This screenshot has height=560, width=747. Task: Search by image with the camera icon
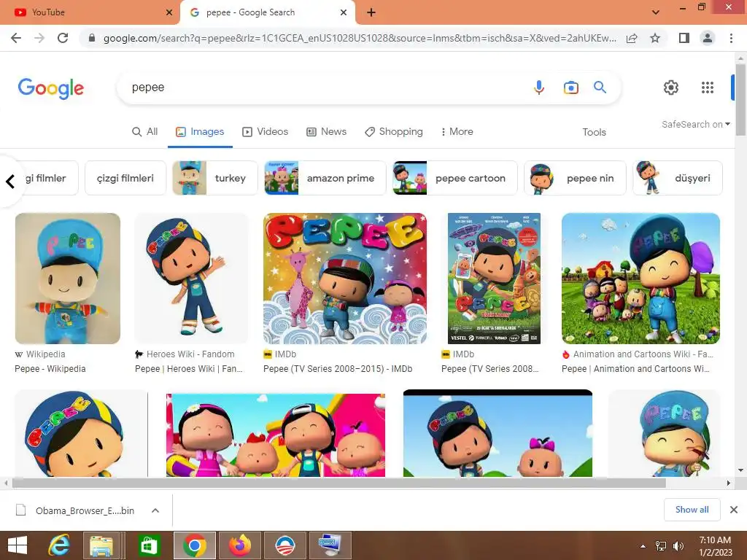[x=570, y=87]
